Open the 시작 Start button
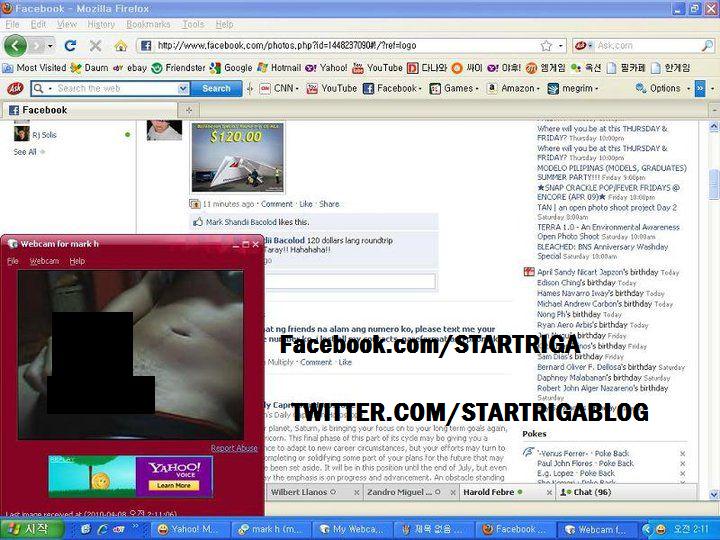 (x=31, y=529)
